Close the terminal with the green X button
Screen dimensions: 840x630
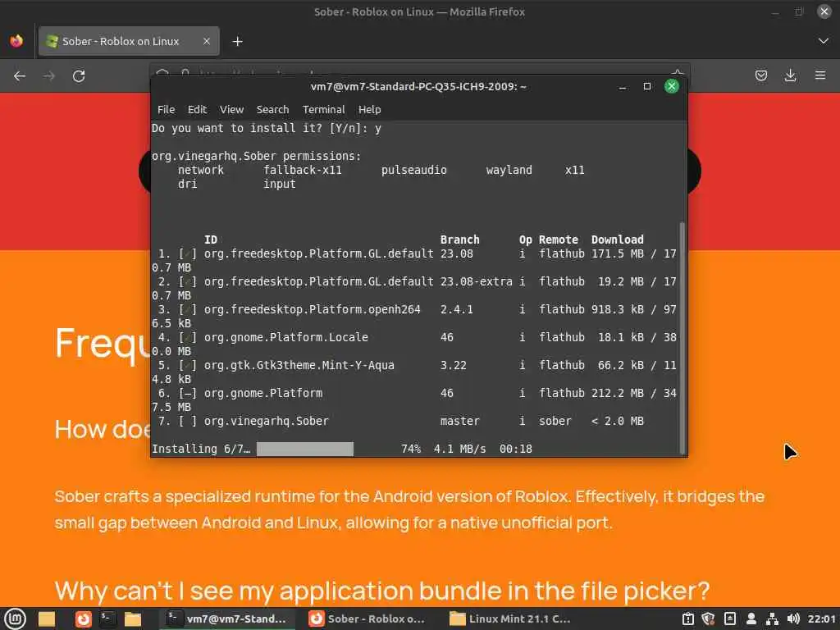point(671,86)
